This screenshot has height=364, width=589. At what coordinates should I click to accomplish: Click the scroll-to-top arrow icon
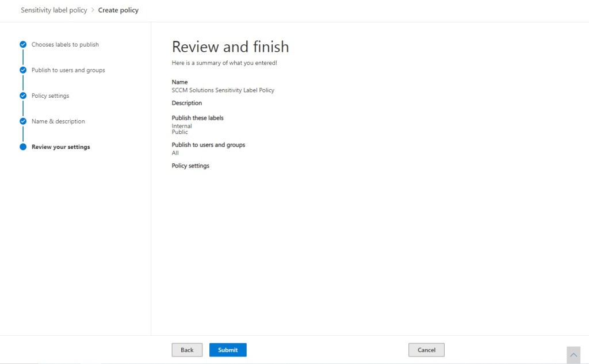pos(573,355)
